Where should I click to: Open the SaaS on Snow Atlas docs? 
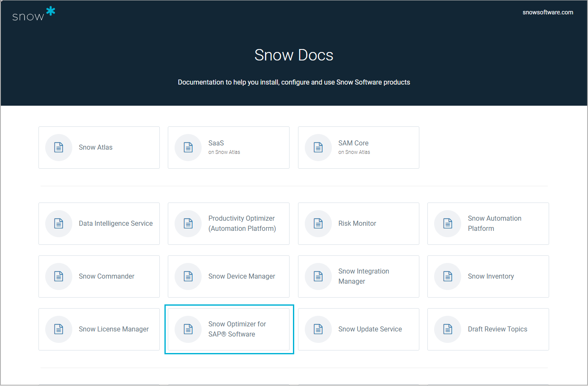click(x=229, y=148)
